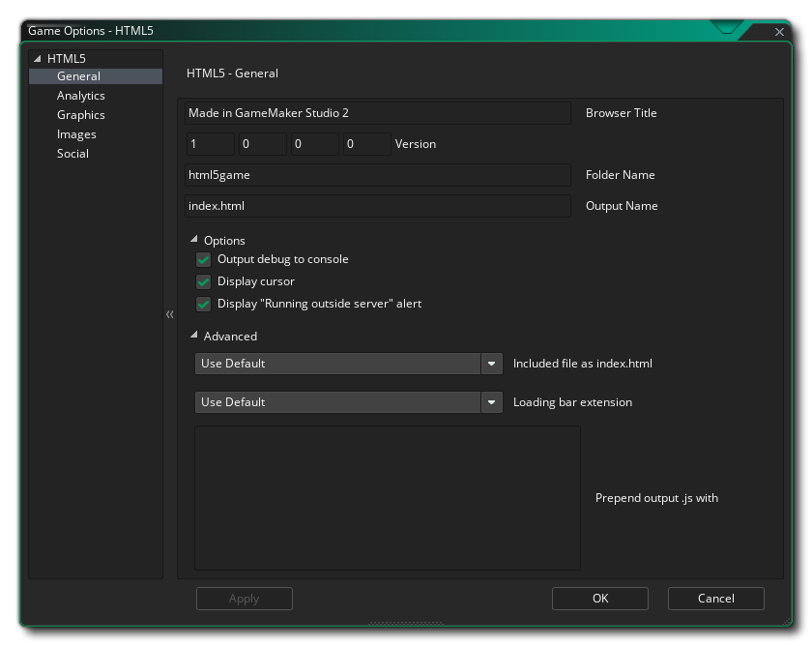Screen dimensions: 812x646
Task: Cancel the Game Options dialog
Action: (x=715, y=598)
